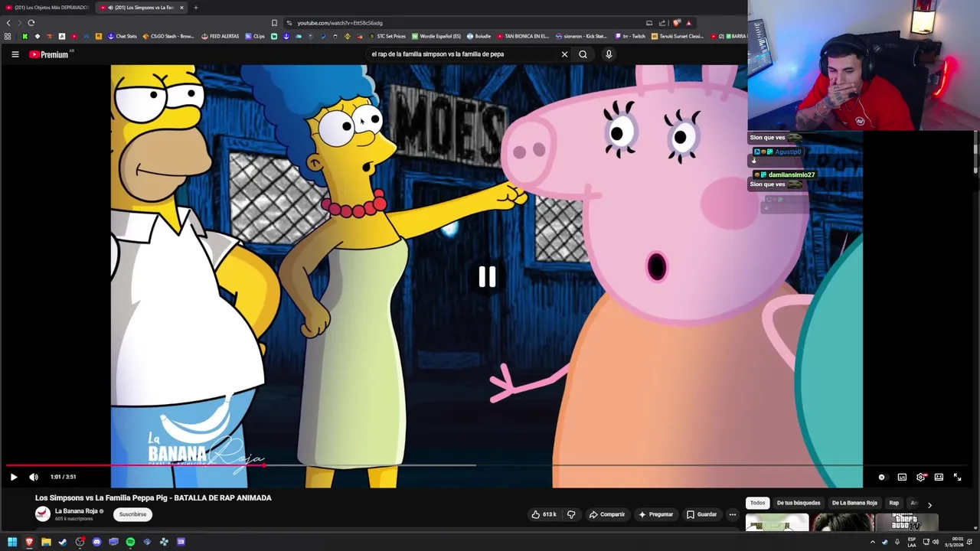Open the FEED ALERTAS bookmark
980x551 pixels.
tap(220, 36)
